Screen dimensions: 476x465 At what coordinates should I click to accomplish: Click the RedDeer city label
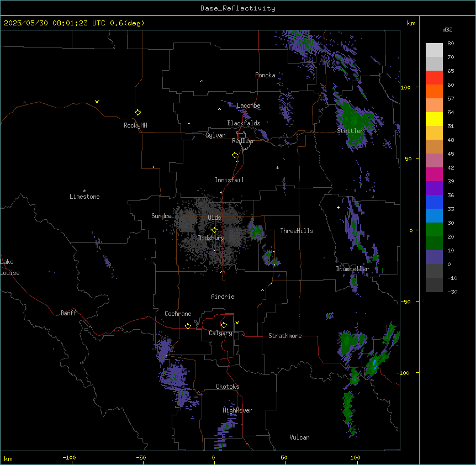[x=243, y=141]
